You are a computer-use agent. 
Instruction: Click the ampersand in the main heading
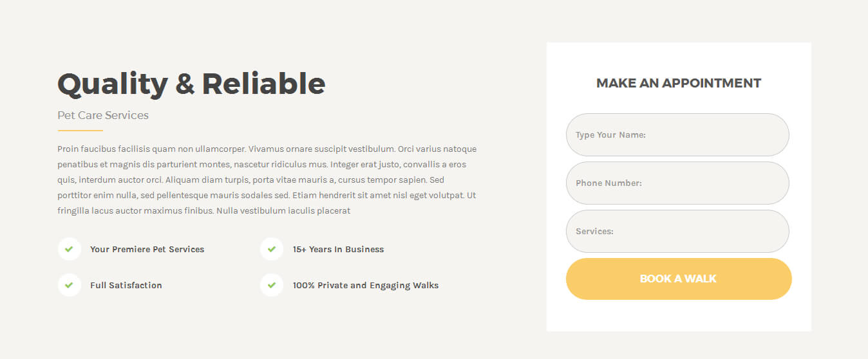(185, 84)
